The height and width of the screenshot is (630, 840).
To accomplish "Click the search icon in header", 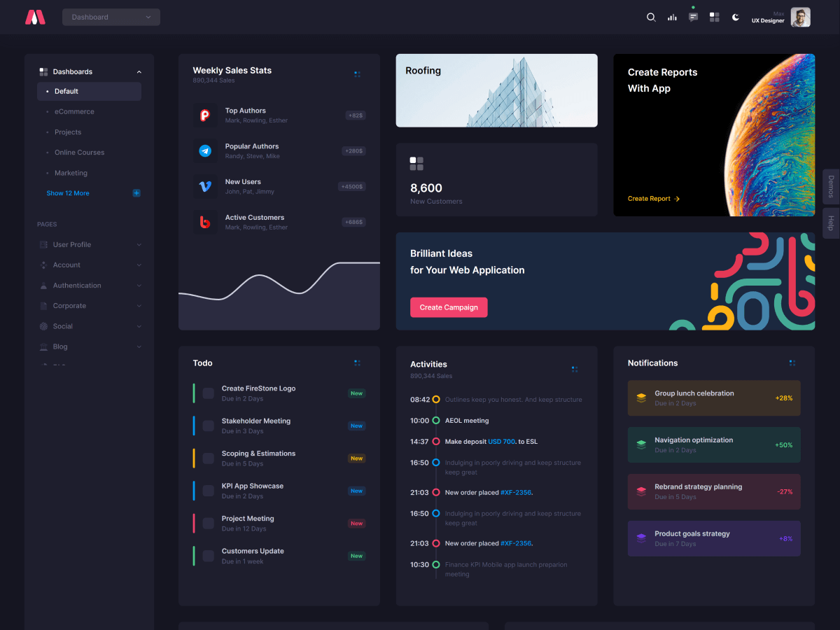I will 651,17.
